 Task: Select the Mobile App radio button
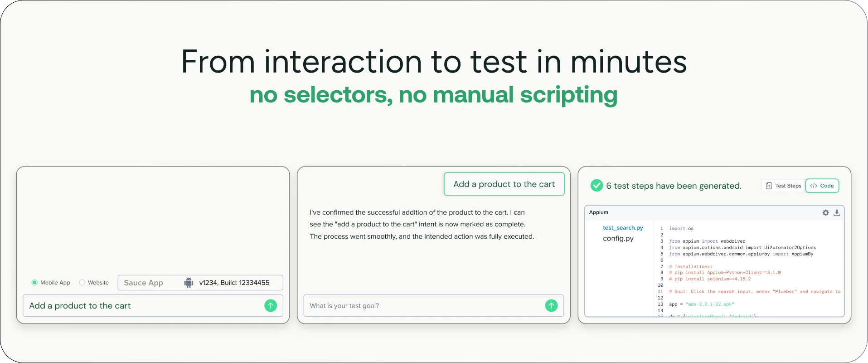click(34, 283)
